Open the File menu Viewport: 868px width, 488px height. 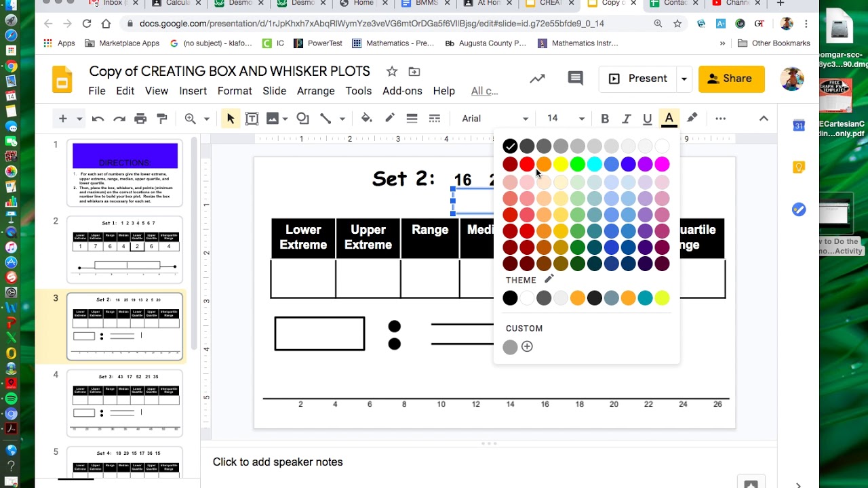pyautogui.click(x=97, y=91)
